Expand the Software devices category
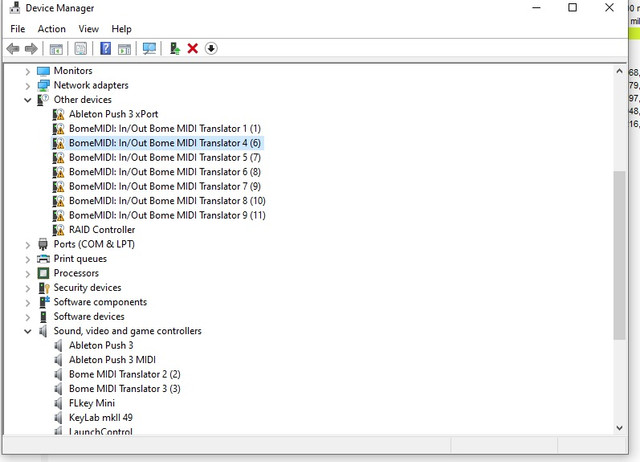The width and height of the screenshot is (640, 462). tap(27, 317)
